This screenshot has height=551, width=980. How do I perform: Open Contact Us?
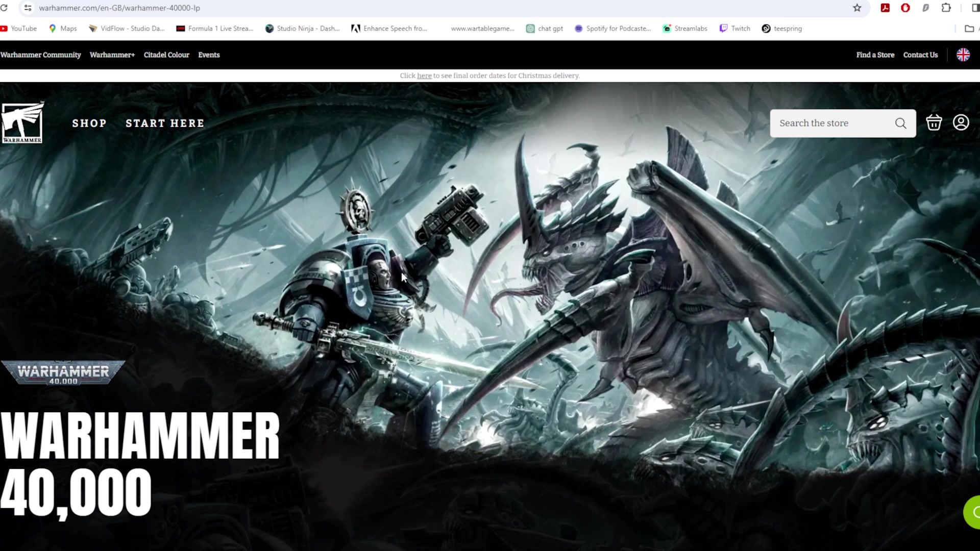920,55
